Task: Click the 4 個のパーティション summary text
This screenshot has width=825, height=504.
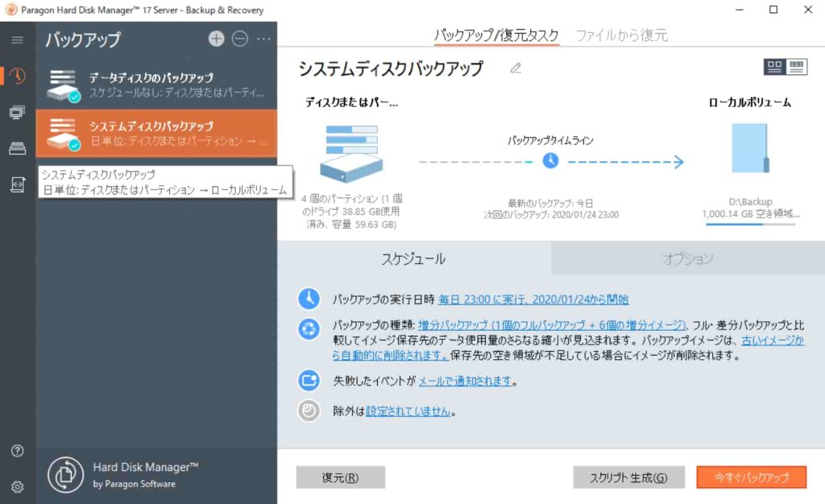Action: point(351,211)
